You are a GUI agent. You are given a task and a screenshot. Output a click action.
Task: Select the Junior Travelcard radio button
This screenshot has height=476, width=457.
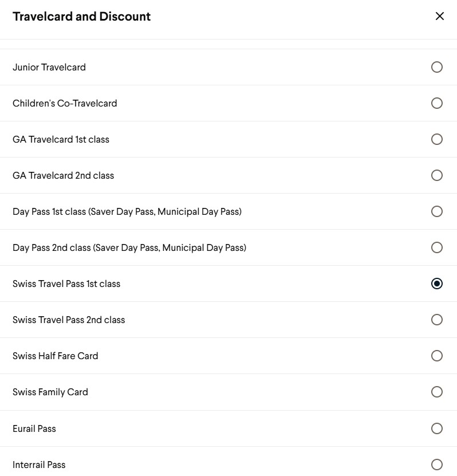pos(436,67)
